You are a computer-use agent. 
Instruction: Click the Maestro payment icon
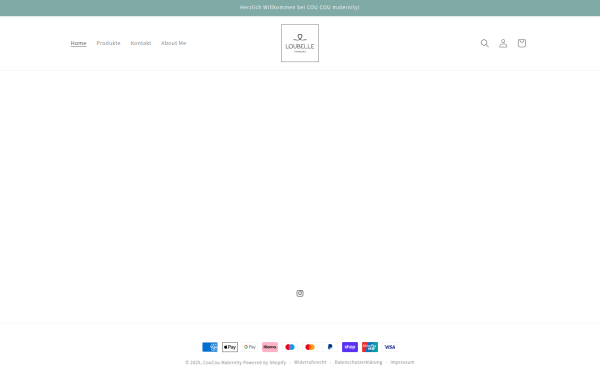pos(290,347)
